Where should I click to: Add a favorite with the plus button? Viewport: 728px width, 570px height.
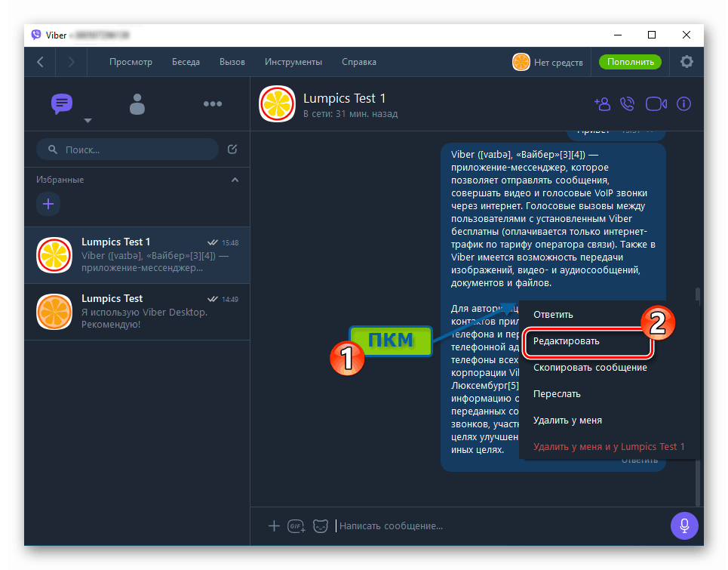click(48, 204)
